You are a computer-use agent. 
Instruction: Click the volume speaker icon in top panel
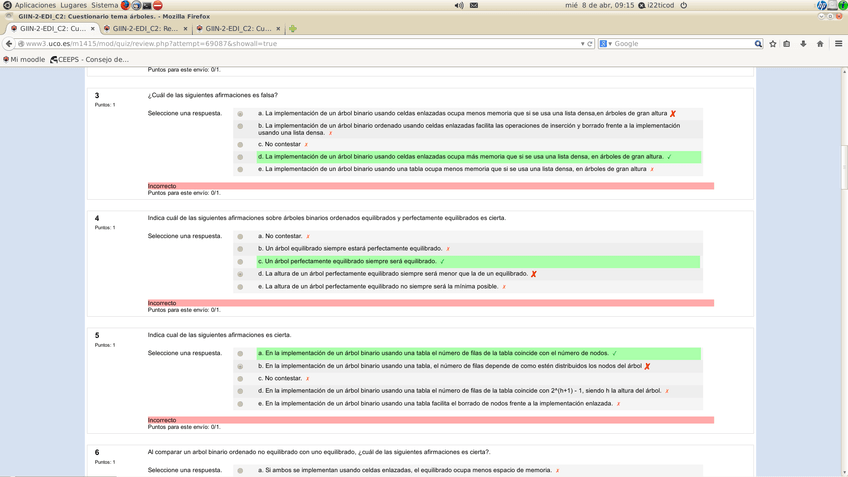click(459, 5)
